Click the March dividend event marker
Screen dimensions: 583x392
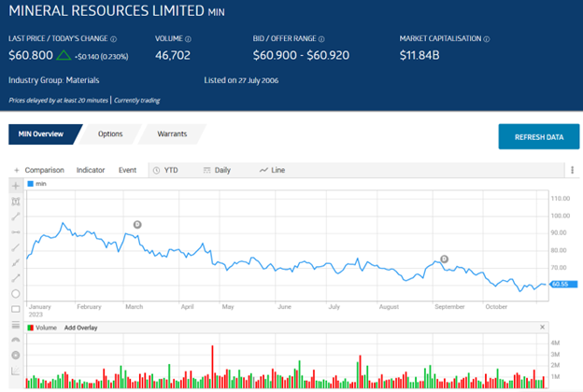point(137,224)
